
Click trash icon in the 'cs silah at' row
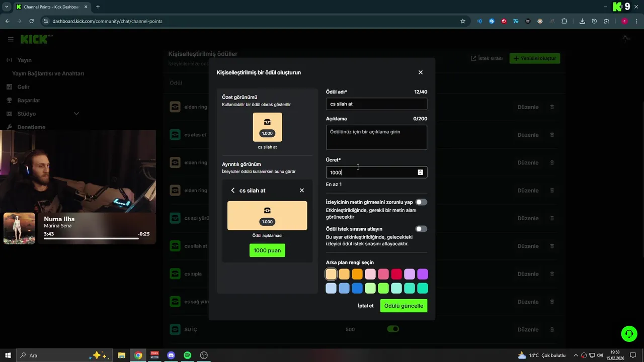pos(552,246)
